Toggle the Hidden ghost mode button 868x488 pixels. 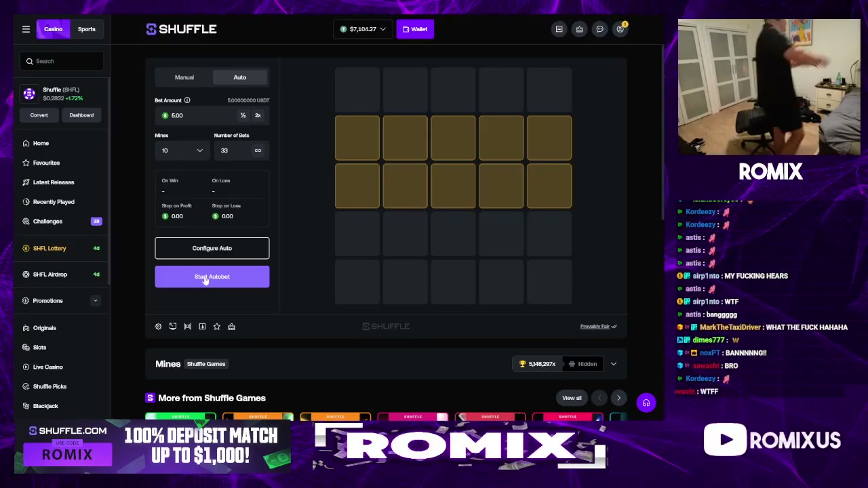click(x=583, y=364)
